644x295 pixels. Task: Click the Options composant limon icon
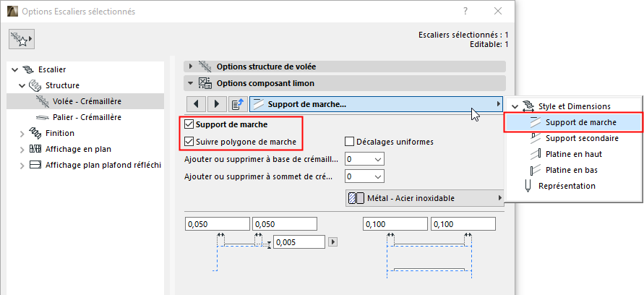point(205,83)
